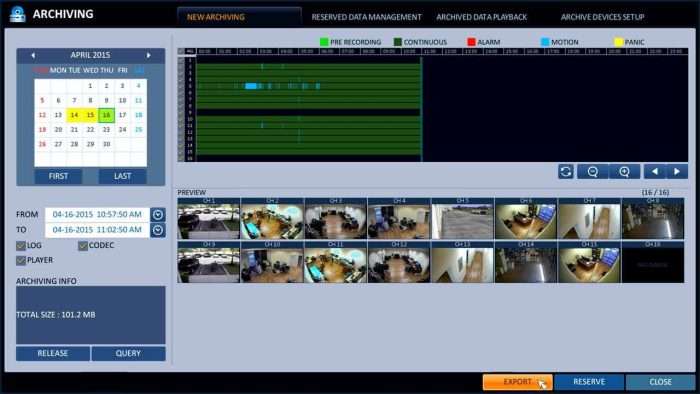Viewport: 700px width, 394px height.
Task: Zoom in the timeline
Action: [624, 172]
